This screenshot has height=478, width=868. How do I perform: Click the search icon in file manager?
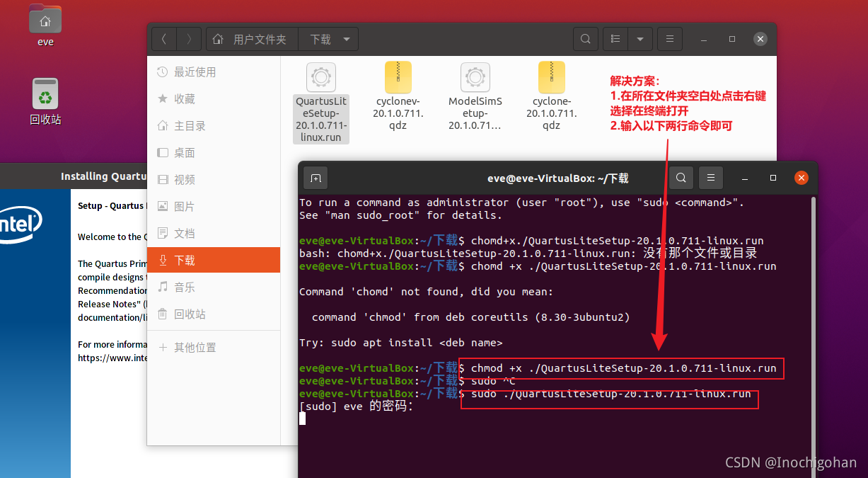585,39
